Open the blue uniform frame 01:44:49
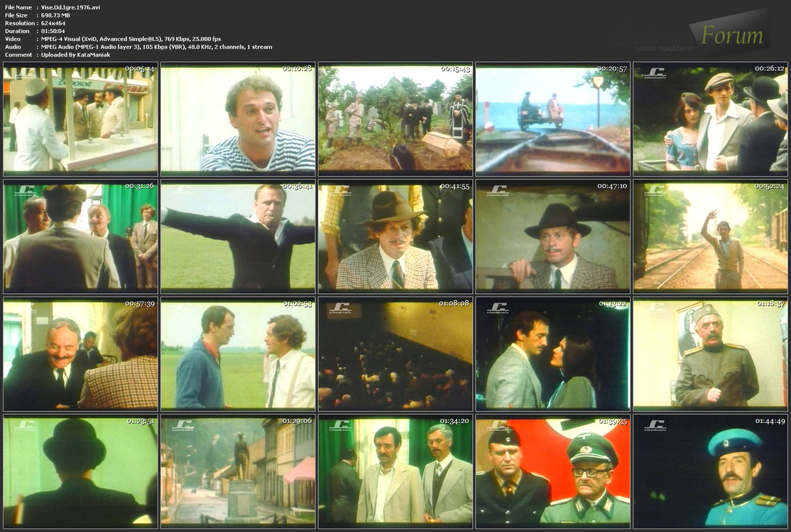 [711, 471]
